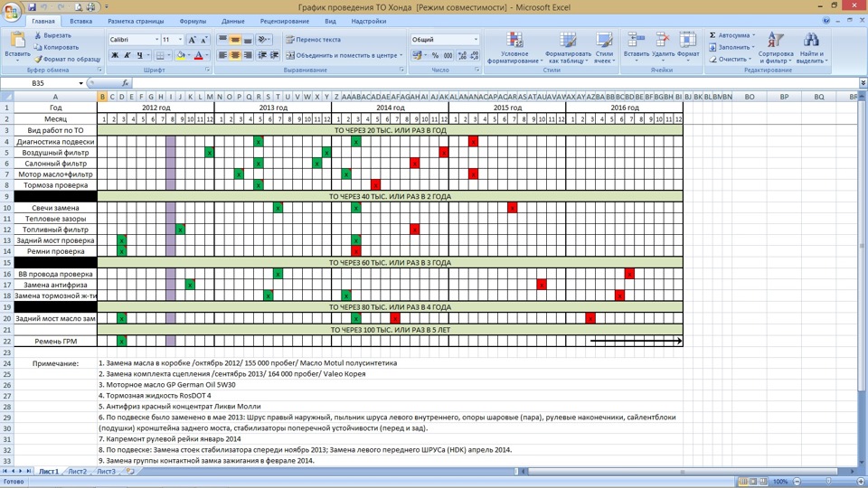Open Стили ячеек cell styles
The height and width of the screenshot is (488, 868).
603,48
